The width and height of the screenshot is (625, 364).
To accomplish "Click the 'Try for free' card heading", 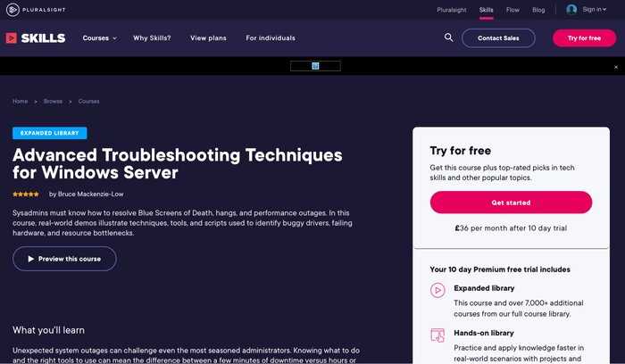I will click(x=461, y=151).
